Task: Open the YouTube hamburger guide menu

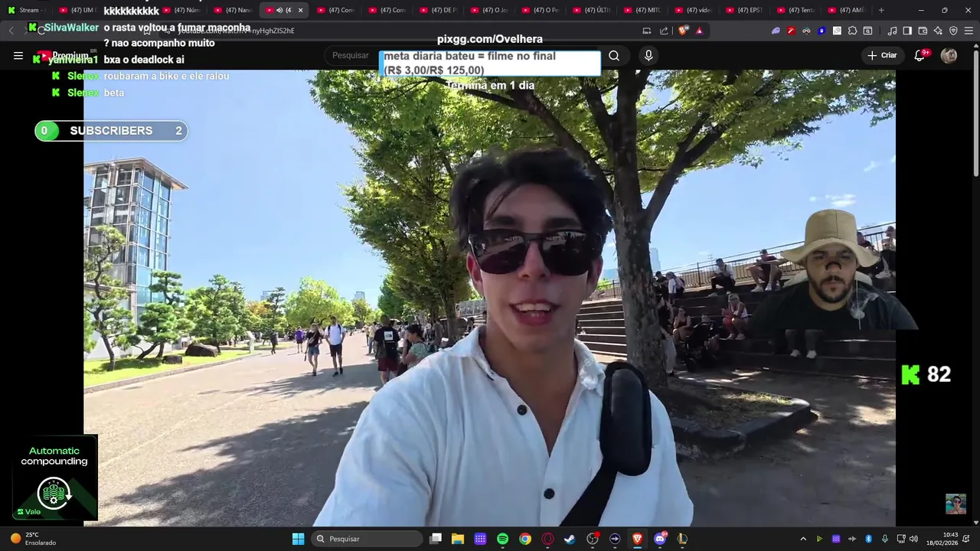Action: click(x=18, y=55)
